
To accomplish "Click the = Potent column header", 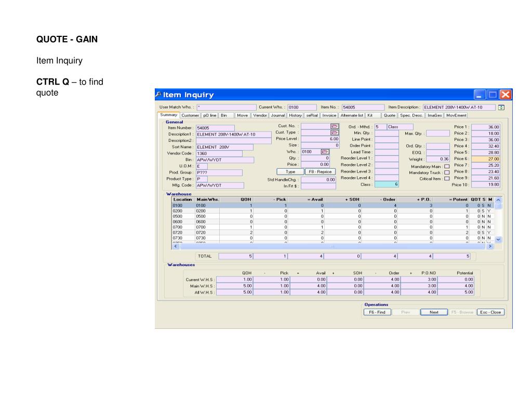I will coord(451,199).
